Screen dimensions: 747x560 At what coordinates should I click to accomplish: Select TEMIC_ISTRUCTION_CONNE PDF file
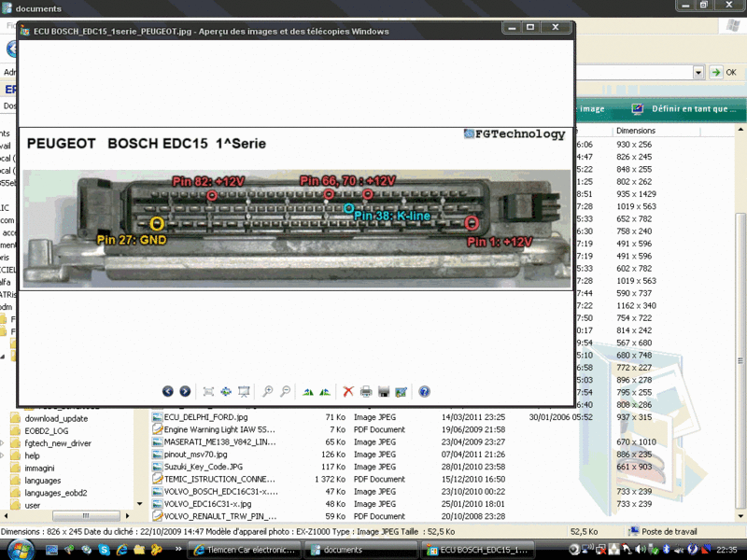(219, 479)
